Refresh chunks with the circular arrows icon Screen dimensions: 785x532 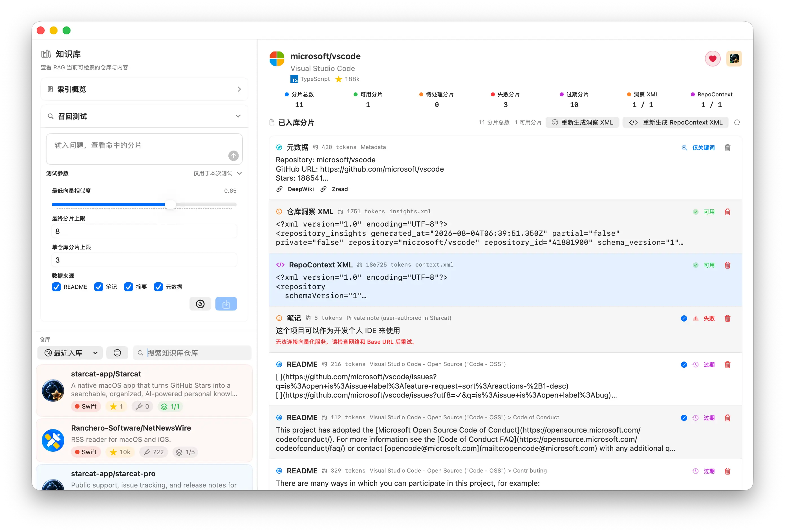point(737,123)
